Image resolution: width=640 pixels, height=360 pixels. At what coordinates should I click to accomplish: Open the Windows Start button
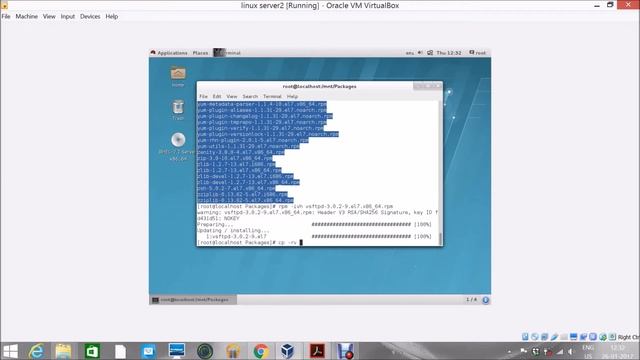click(10, 351)
